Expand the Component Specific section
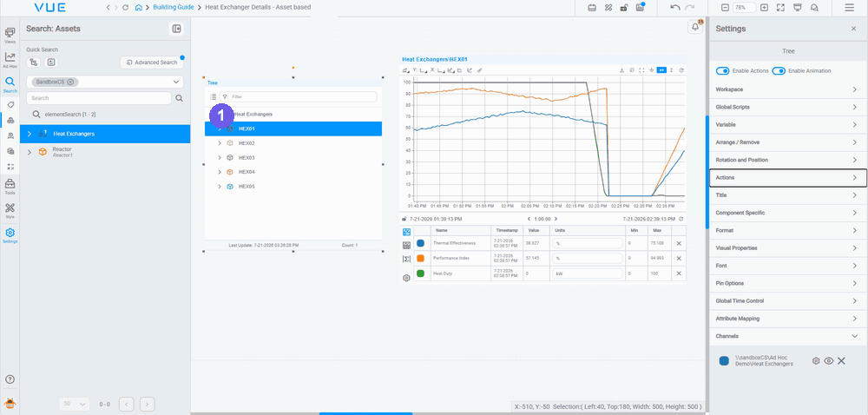The width and height of the screenshot is (868, 415). coord(788,213)
